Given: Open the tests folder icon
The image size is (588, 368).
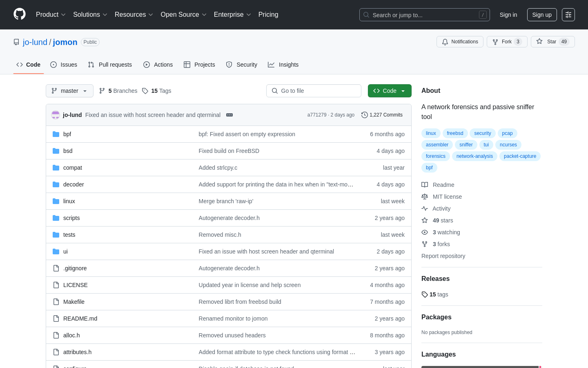Looking at the screenshot, I should 56,235.
